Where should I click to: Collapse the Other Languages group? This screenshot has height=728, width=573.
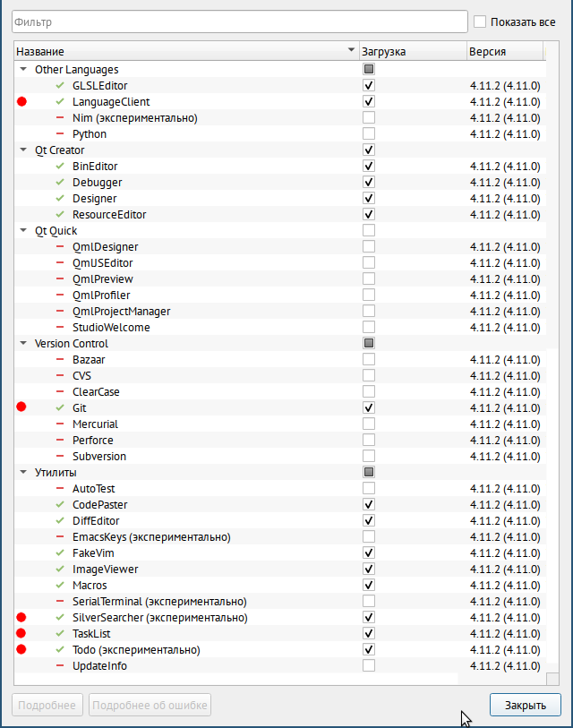click(x=23, y=69)
